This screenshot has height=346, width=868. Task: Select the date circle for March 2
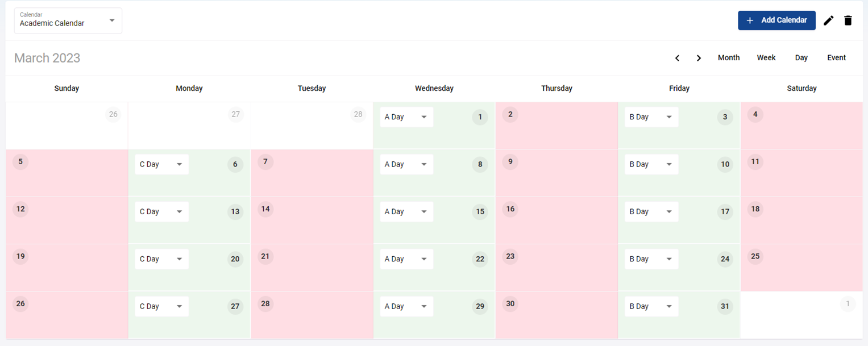pos(510,115)
